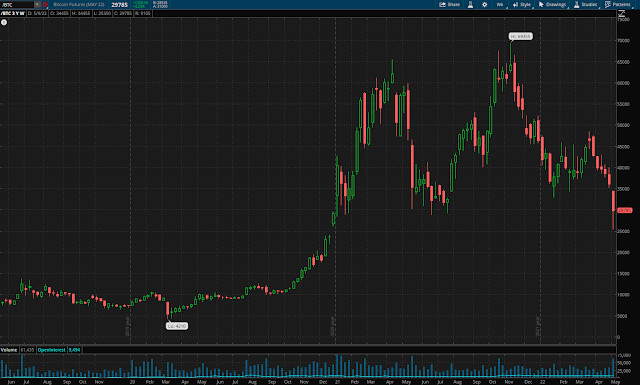Click the Share button
The height and width of the screenshot is (385, 640).
pyautogui.click(x=449, y=4)
